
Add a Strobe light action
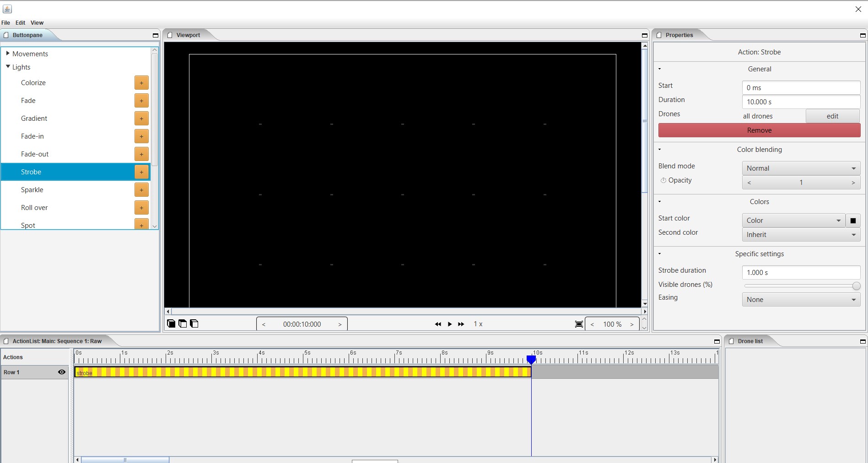141,172
